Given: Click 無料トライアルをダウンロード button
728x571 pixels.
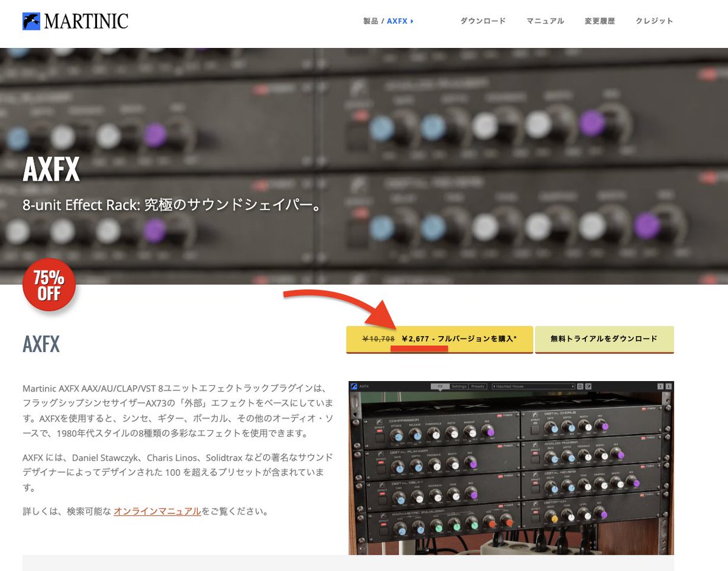Looking at the screenshot, I should tap(604, 339).
